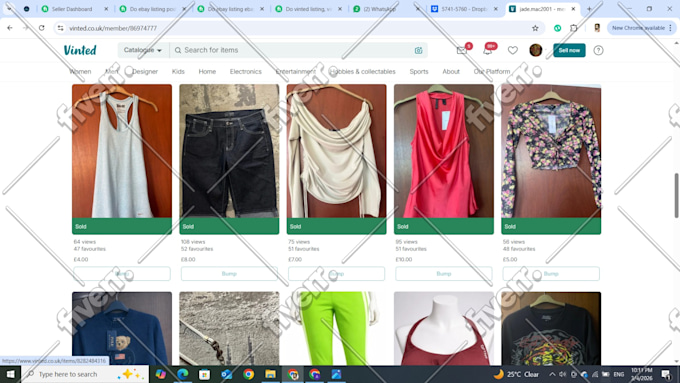Viewport: 680px width, 383px height.
Task: Expand the Catalogue dropdown
Action: coord(143,50)
